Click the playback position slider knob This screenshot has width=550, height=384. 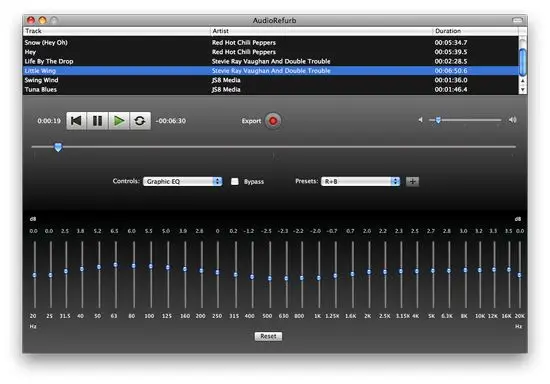click(58, 147)
